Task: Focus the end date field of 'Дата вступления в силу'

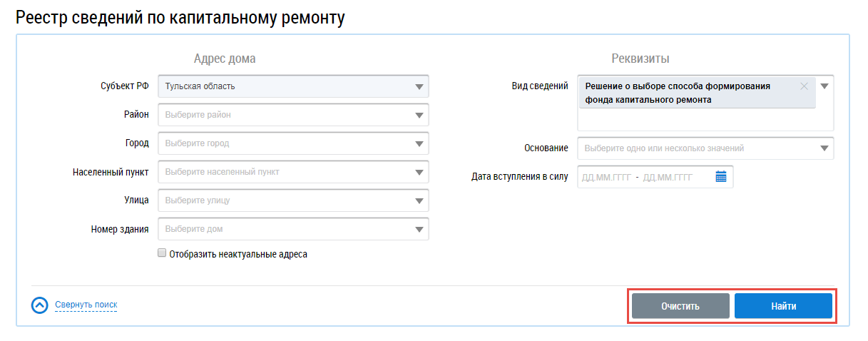Action: (x=667, y=177)
